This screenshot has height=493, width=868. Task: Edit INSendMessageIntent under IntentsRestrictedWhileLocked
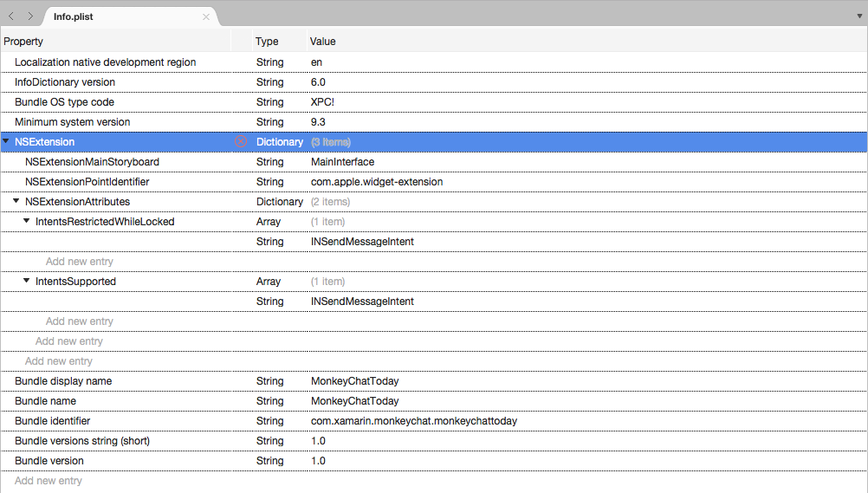tap(363, 242)
